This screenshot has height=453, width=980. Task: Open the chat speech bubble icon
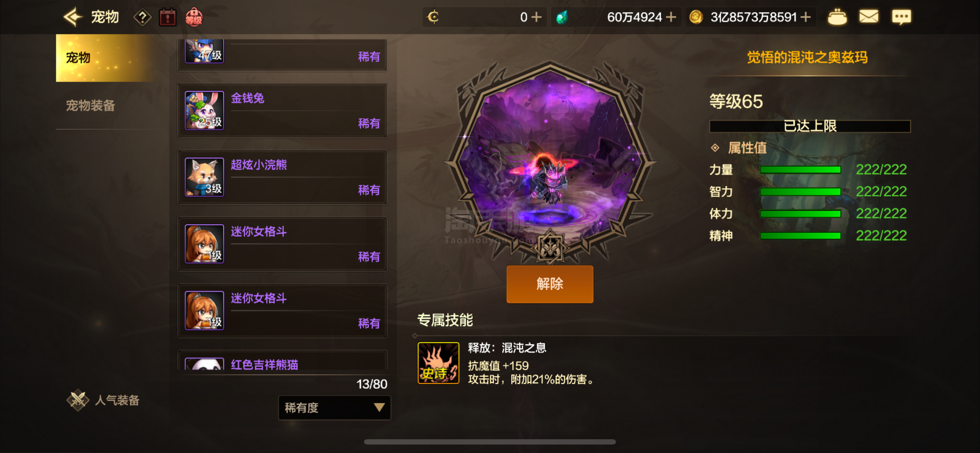(901, 17)
